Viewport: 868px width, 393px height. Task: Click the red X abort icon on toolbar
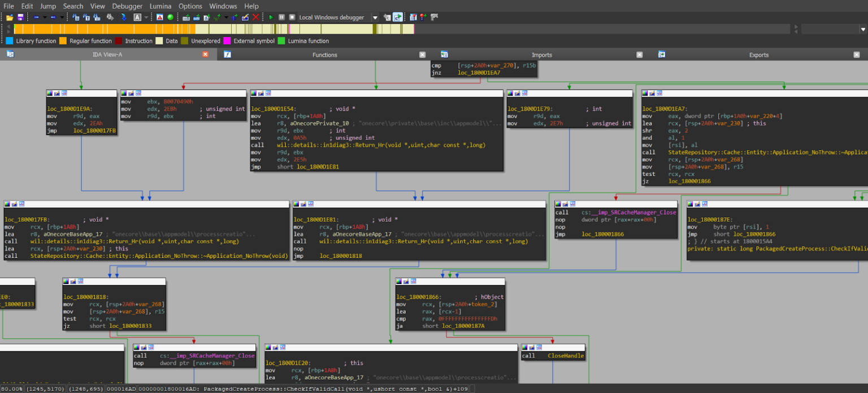click(255, 18)
